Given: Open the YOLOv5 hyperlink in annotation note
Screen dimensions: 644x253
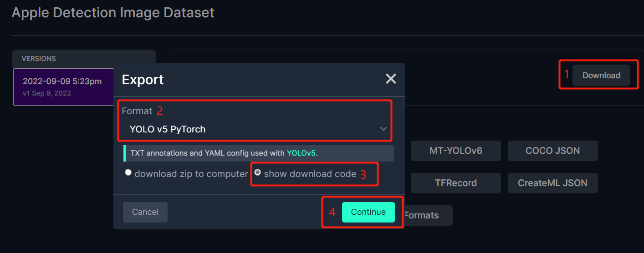Looking at the screenshot, I should pyautogui.click(x=301, y=153).
